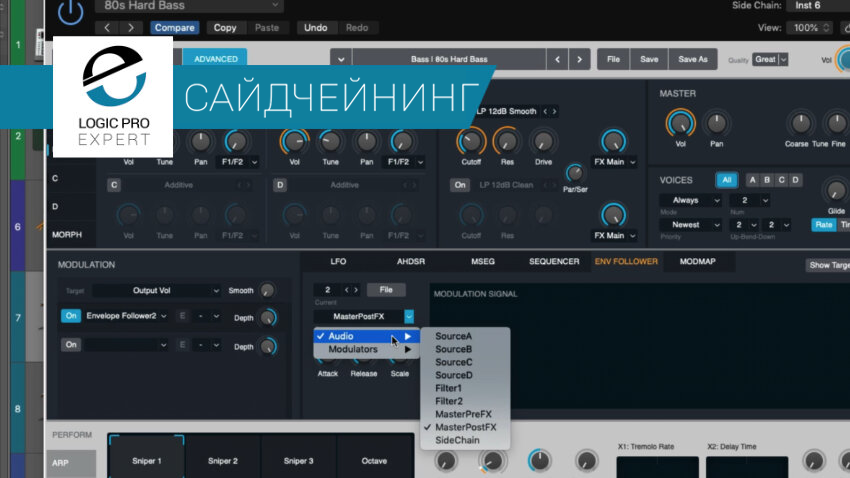Click the lower FX Main knob
The height and width of the screenshot is (478, 850).
613,215
